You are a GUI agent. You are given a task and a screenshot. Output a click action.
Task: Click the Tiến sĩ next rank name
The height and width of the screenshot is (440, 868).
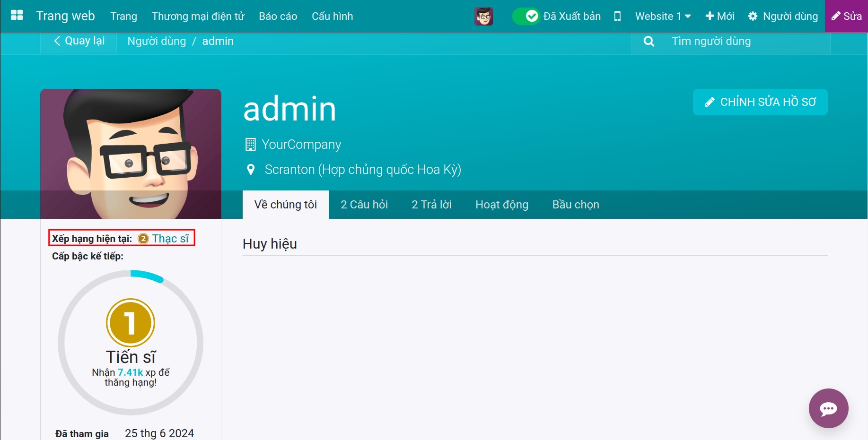pos(131,357)
